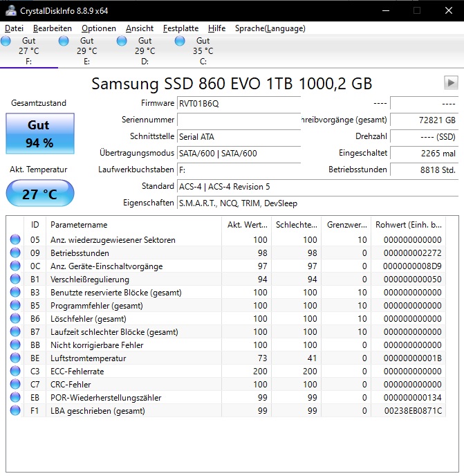464x476 pixels.
Task: Click status orb for F1 LBA geschrieben
Action: point(15,410)
